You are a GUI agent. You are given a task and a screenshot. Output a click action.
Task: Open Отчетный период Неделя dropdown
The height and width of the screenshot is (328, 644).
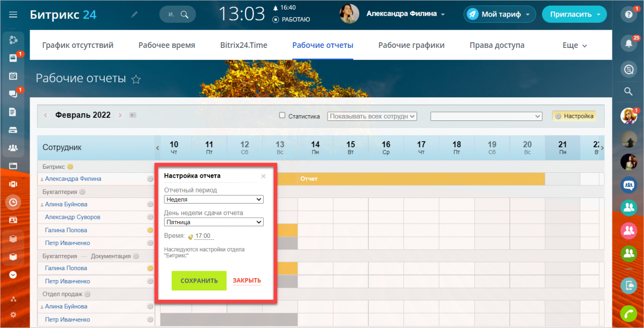coord(214,200)
